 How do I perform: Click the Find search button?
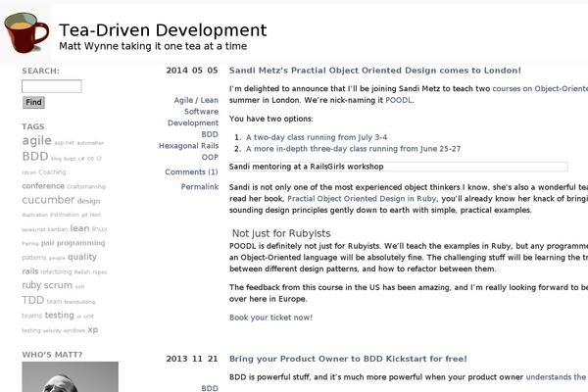[x=33, y=102]
